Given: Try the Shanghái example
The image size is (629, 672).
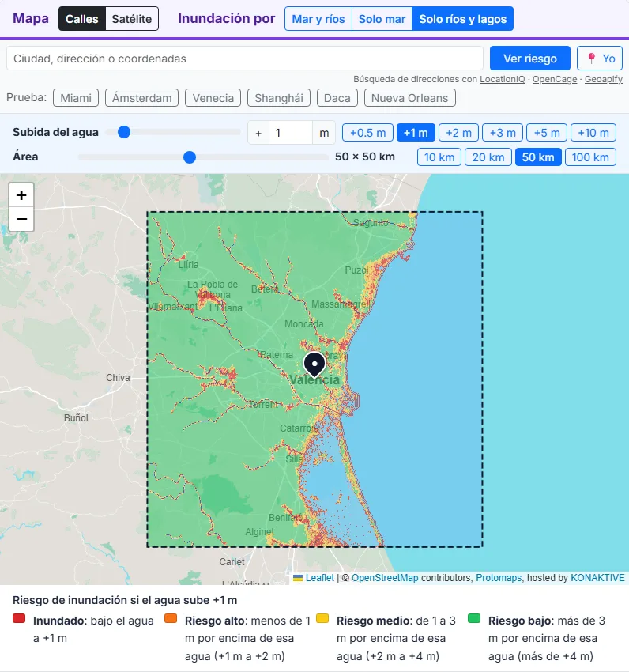Looking at the screenshot, I should 279,98.
